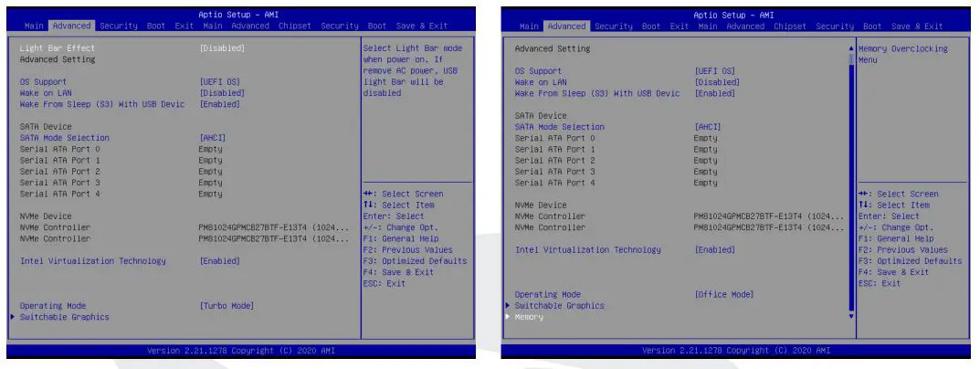Select Light Bar Effect setting label
980x369 pixels.
click(57, 47)
